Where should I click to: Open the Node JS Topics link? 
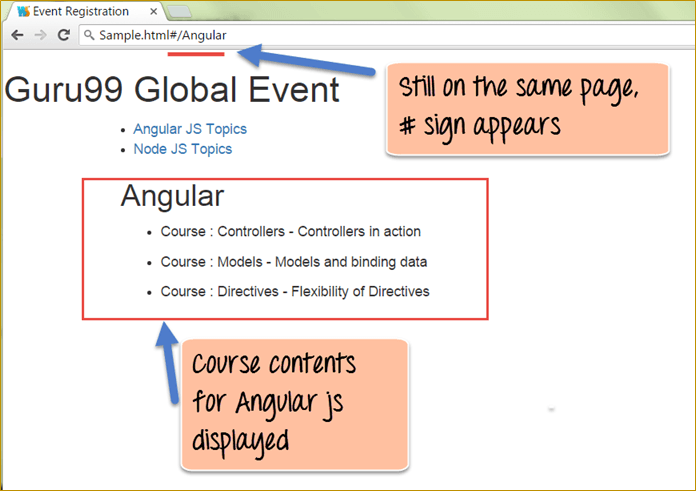182,149
